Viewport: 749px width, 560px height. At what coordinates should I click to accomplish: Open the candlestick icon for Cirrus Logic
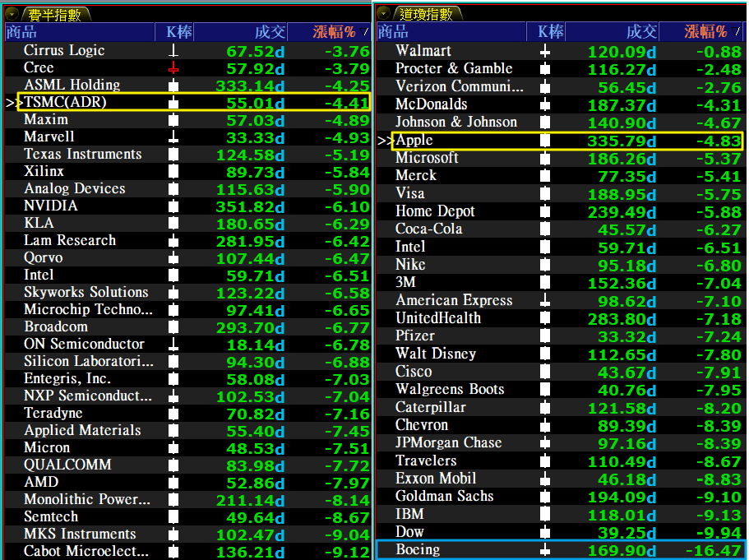pos(173,51)
